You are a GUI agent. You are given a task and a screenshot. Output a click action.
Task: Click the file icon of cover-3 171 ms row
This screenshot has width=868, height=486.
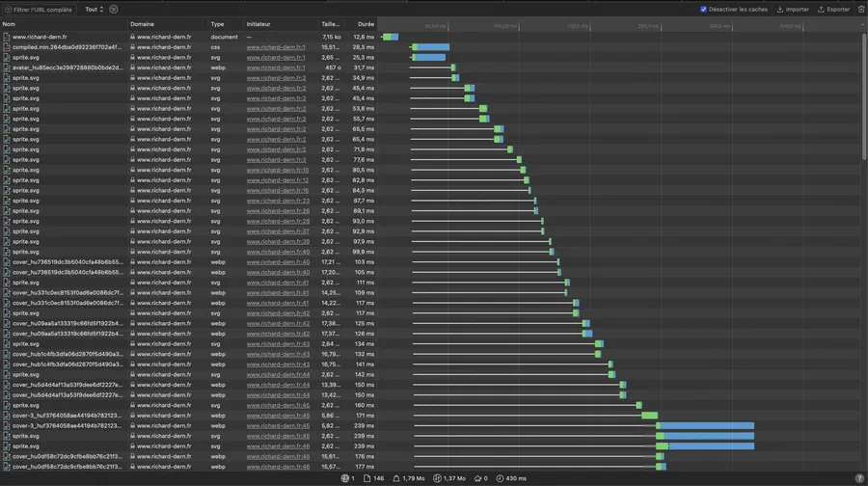[7, 416]
